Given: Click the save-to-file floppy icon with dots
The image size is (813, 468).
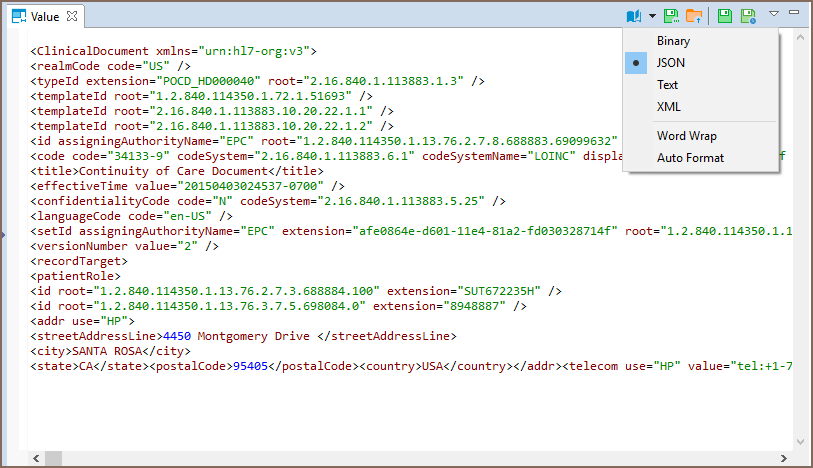Looking at the screenshot, I should pos(672,16).
